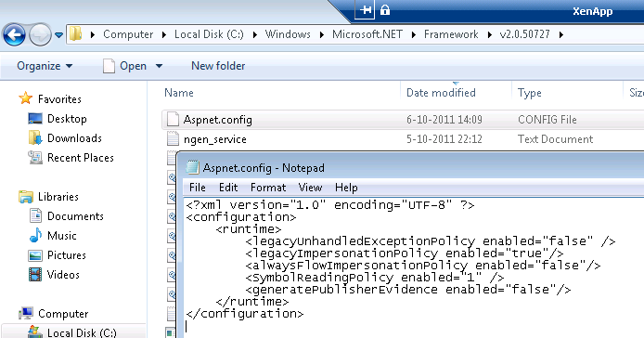
Task: Select the ngen_service file name
Action: [214, 139]
